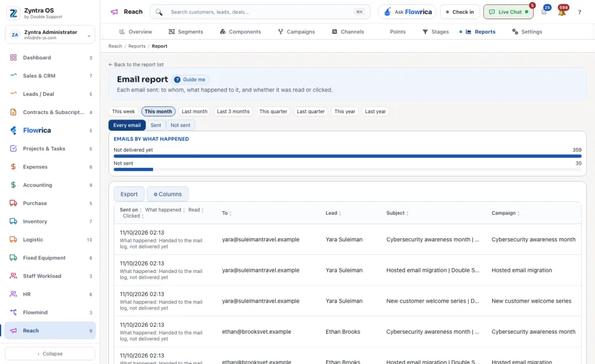Sort table by Clicked column
The image size is (595, 364).
tap(133, 216)
